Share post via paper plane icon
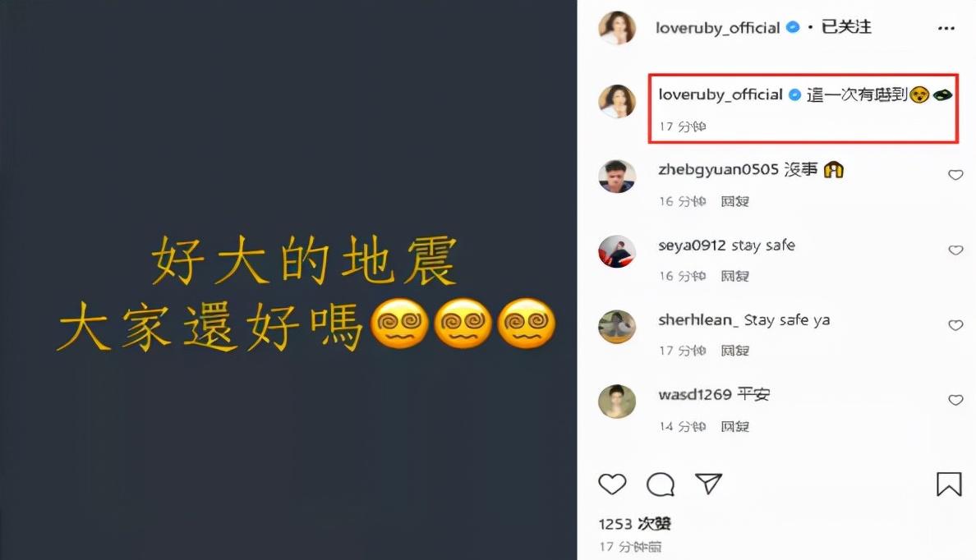976x560 pixels. click(x=708, y=483)
